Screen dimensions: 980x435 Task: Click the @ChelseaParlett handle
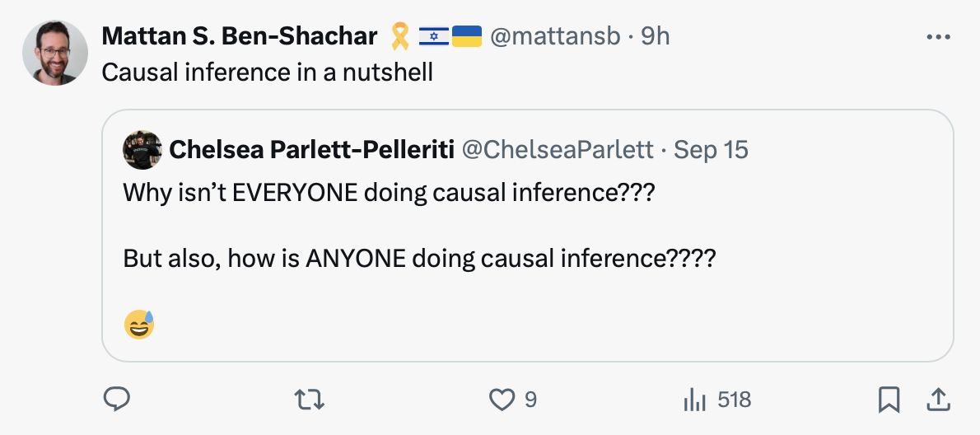point(558,149)
